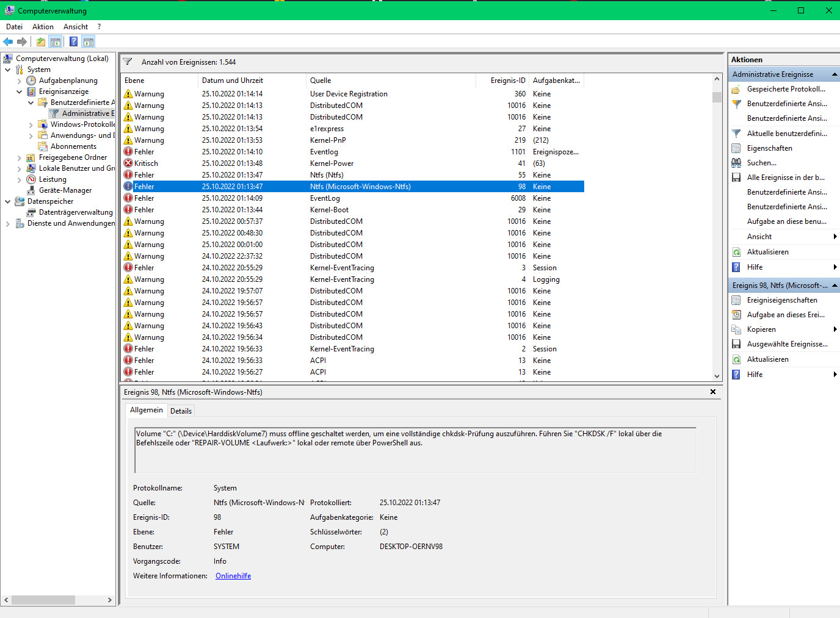Click Aktuelle benutzerdefinierte filter icon

pos(736,134)
